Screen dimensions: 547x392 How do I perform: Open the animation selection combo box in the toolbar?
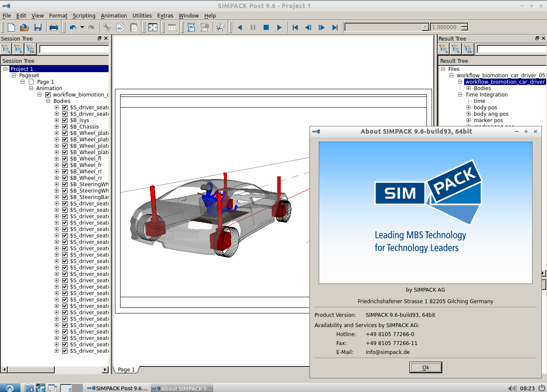tap(387, 27)
